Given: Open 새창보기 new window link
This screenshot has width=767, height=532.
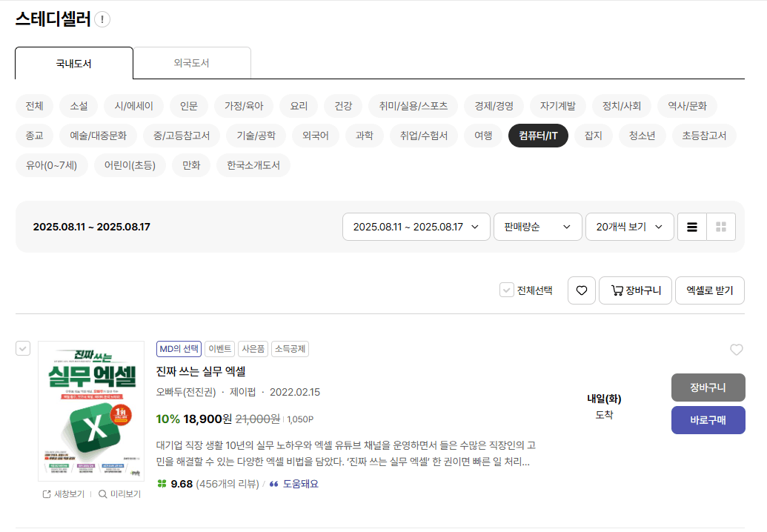Looking at the screenshot, I should point(64,494).
